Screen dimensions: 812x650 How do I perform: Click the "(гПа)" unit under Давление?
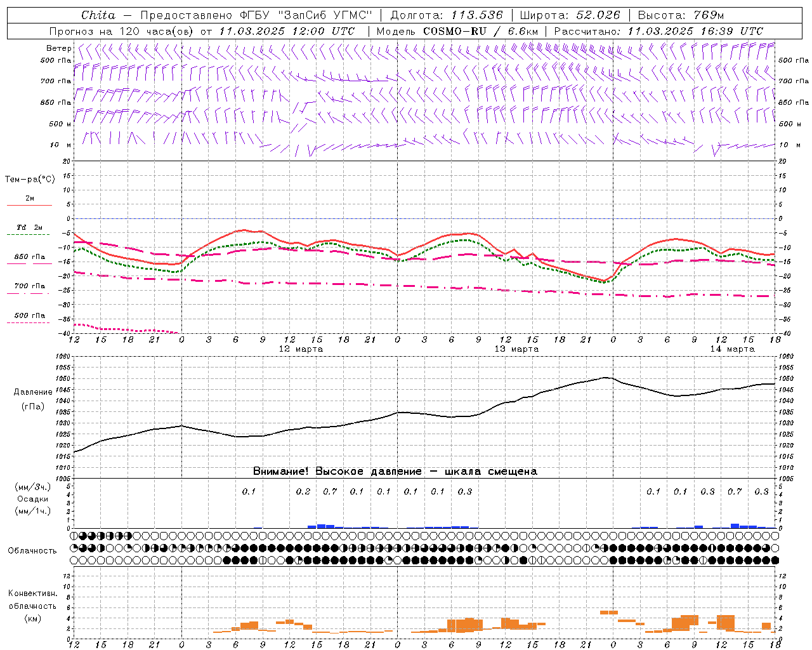pyautogui.click(x=33, y=406)
